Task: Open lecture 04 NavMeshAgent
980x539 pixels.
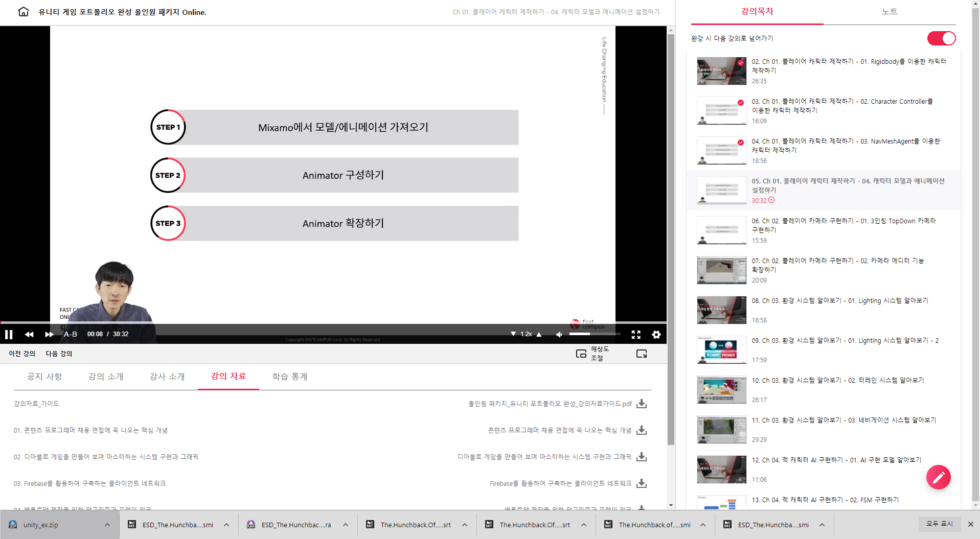Action: 823,151
